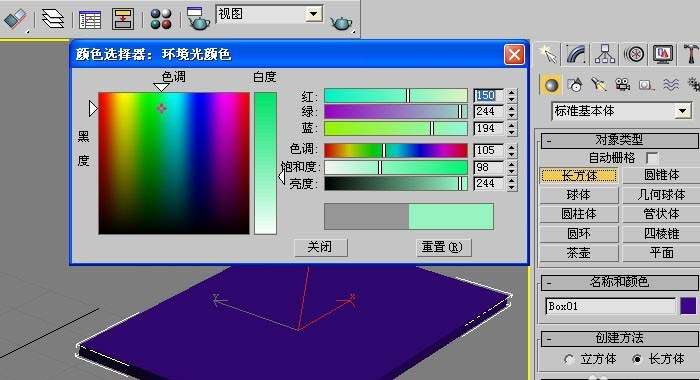700x380 pixels.
Task: Open the Hierarchy panel tab icon
Action: coord(604,54)
